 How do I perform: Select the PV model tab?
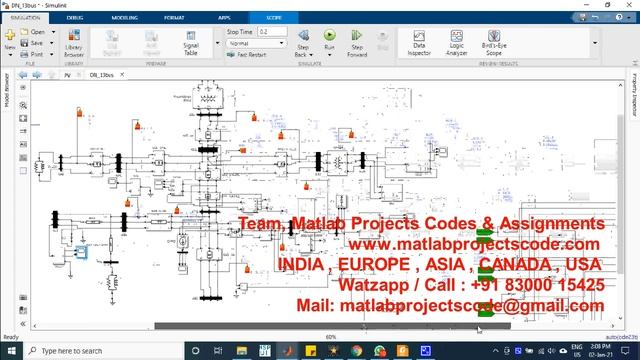click(x=67, y=75)
